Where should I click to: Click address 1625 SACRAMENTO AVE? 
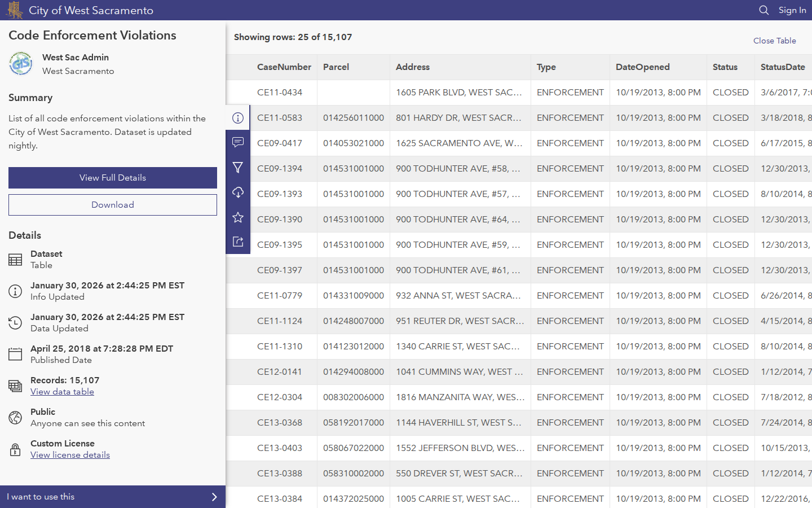pyautogui.click(x=459, y=143)
